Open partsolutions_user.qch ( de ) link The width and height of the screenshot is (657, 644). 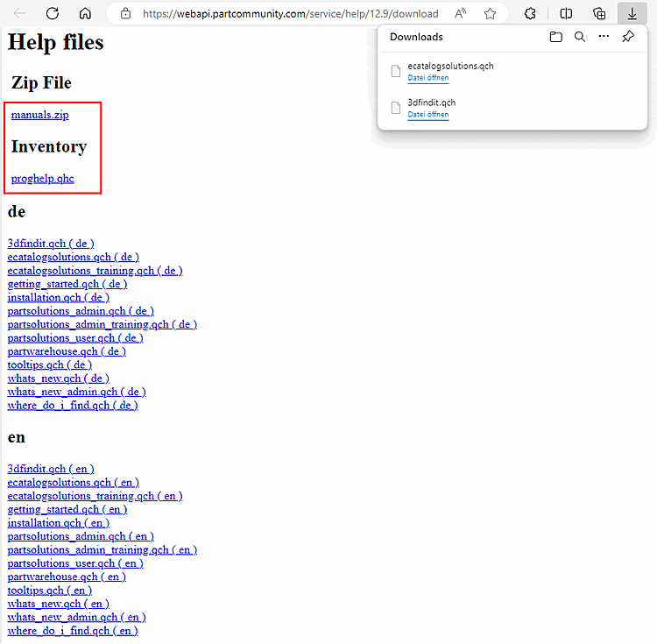point(75,337)
